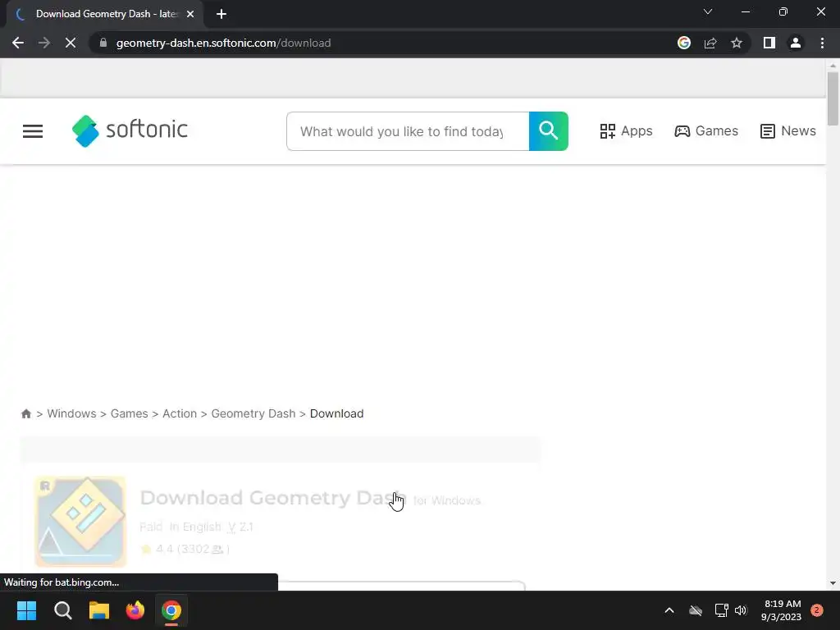This screenshot has height=630, width=840.
Task: Open the clock and date panel
Action: tap(782, 610)
